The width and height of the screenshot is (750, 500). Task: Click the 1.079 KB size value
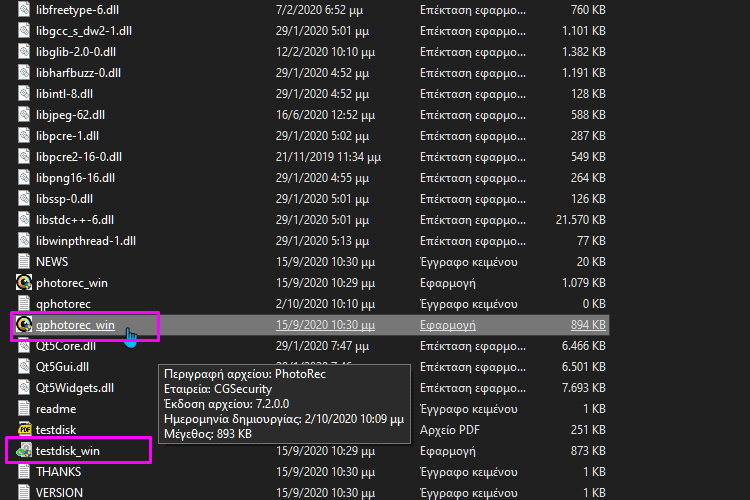584,283
